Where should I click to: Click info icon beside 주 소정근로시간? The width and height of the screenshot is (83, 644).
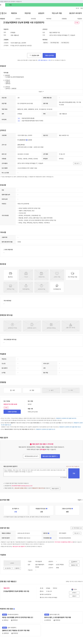tap(27, 140)
